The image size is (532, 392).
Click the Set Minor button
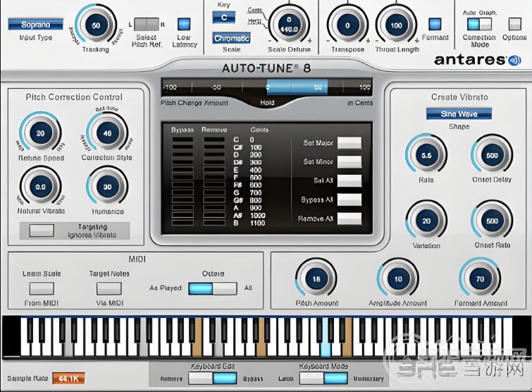(349, 162)
